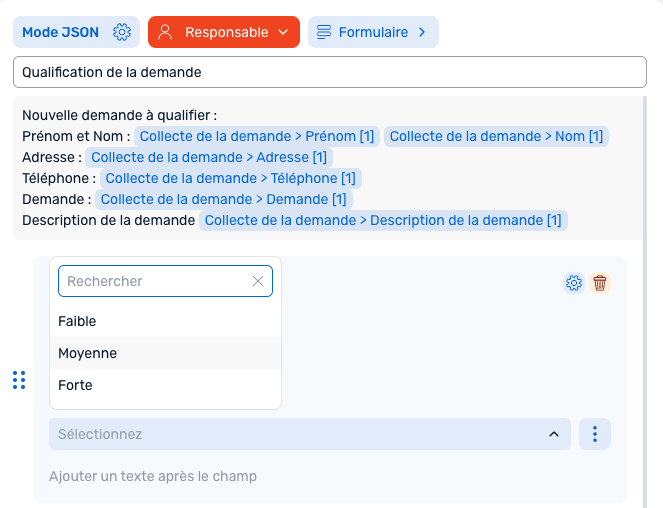The width and height of the screenshot is (663, 508).
Task: Click the drag handle dots icon
Action: tap(19, 380)
